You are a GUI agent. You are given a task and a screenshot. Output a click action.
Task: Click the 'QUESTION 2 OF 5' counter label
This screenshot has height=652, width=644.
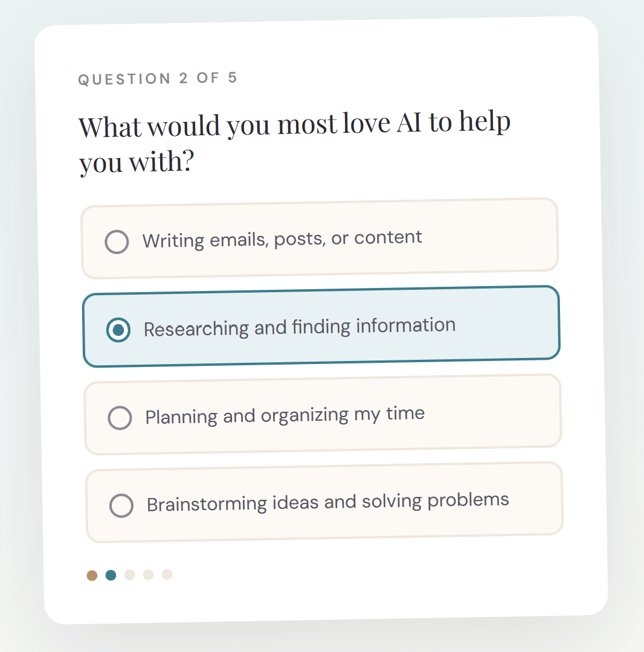pyautogui.click(x=158, y=78)
